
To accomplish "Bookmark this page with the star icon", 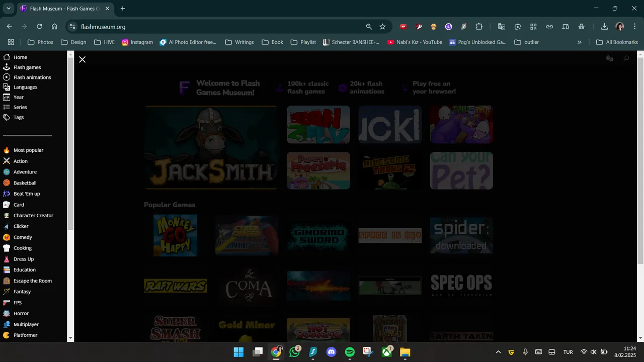I will (382, 27).
